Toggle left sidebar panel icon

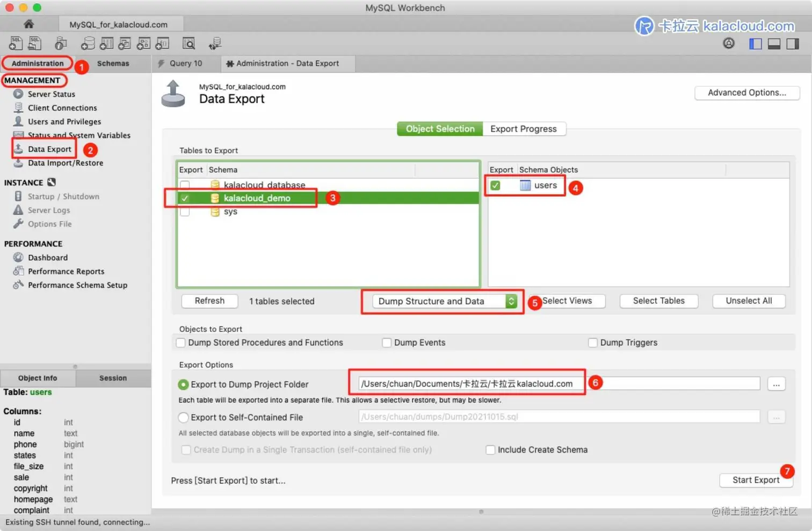(755, 44)
